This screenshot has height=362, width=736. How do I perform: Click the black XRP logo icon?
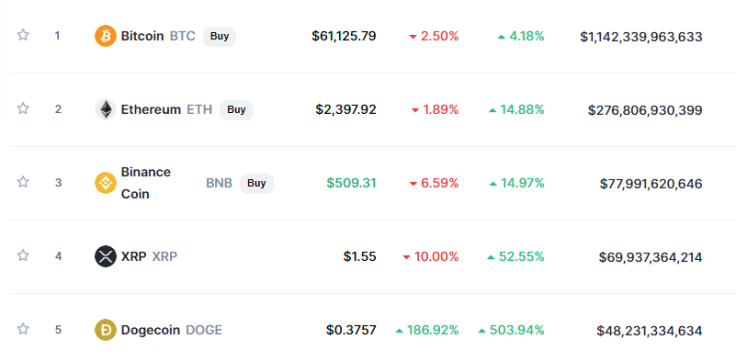pos(106,256)
